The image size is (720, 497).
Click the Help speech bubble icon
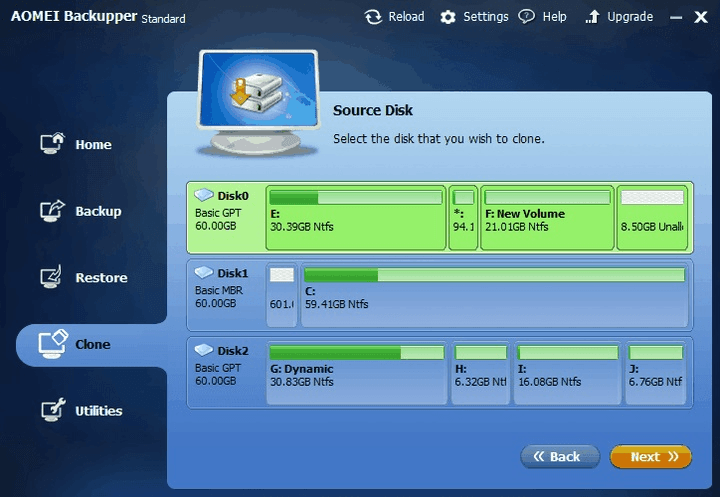point(526,17)
